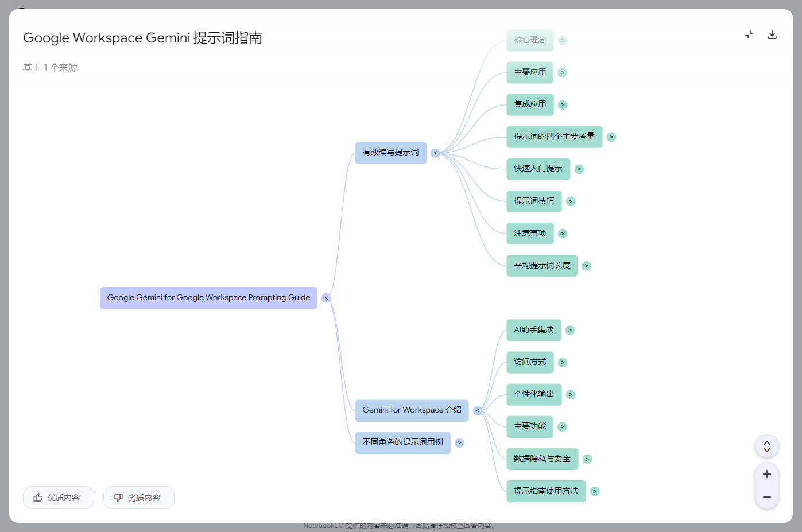Open the 核心理念 node
Image resolution: width=802 pixels, height=532 pixels.
[530, 40]
